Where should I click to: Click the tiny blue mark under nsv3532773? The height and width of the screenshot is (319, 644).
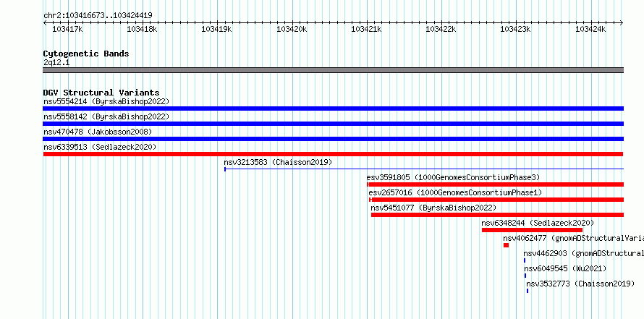528,291
